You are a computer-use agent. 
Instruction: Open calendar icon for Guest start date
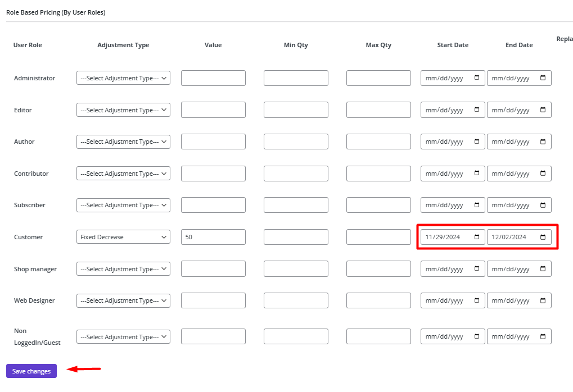click(477, 336)
